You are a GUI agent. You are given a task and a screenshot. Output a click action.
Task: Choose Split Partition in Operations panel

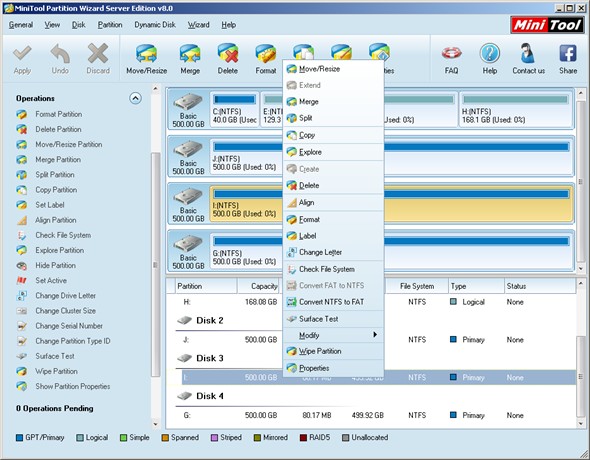(55, 175)
